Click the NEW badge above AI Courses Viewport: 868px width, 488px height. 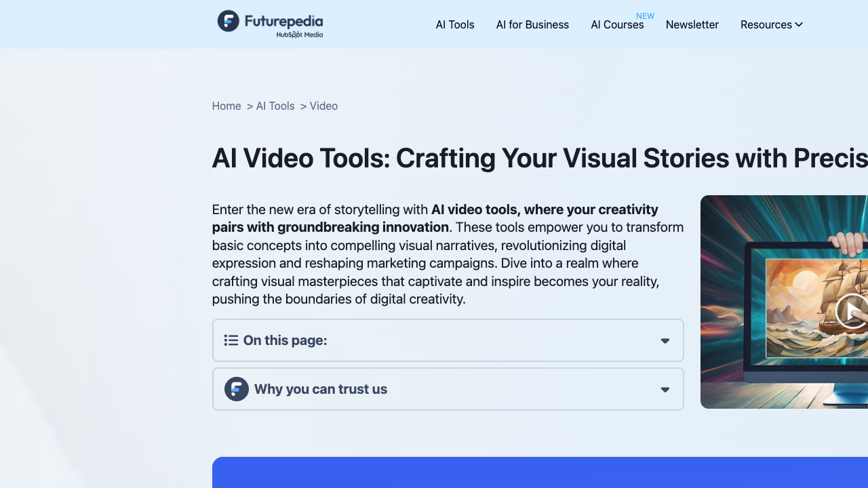click(646, 16)
